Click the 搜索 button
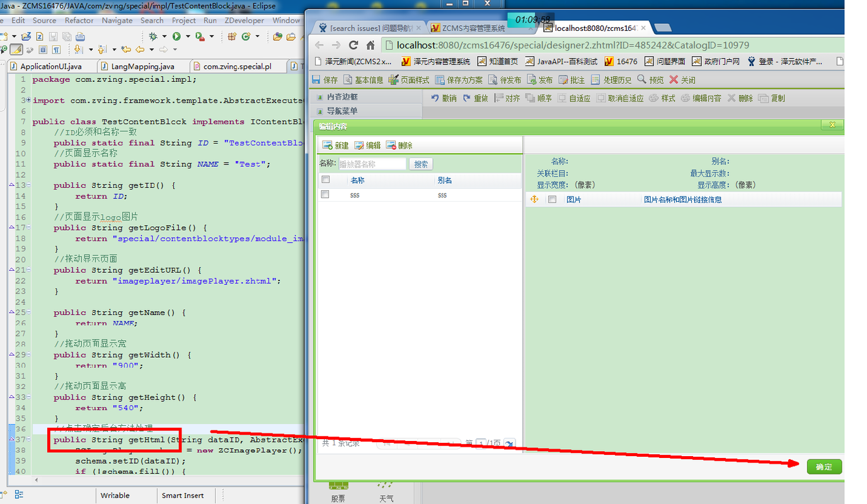 (421, 164)
